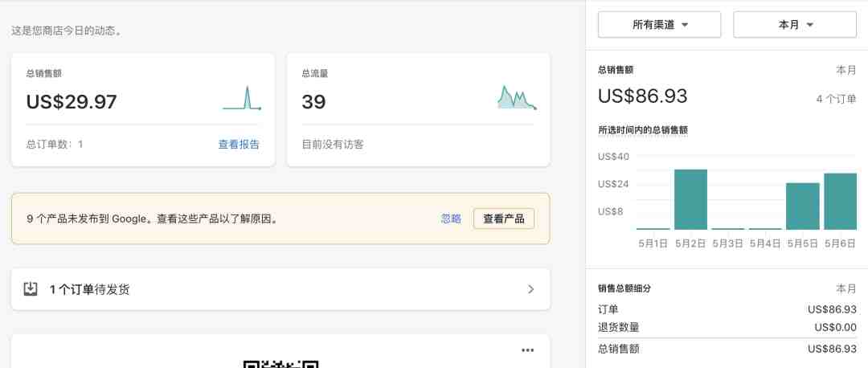Click the chevron arrow on the pending order row
The image size is (868, 368).
coord(531,289)
